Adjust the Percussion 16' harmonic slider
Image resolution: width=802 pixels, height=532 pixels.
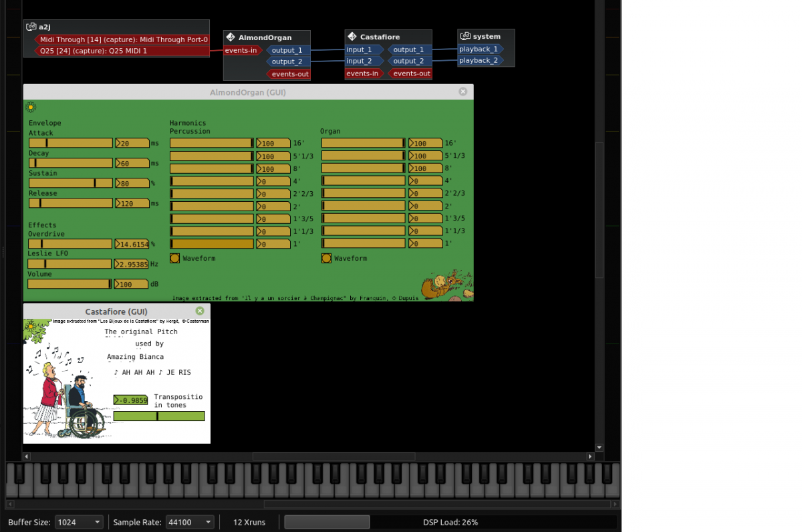pyautogui.click(x=212, y=143)
